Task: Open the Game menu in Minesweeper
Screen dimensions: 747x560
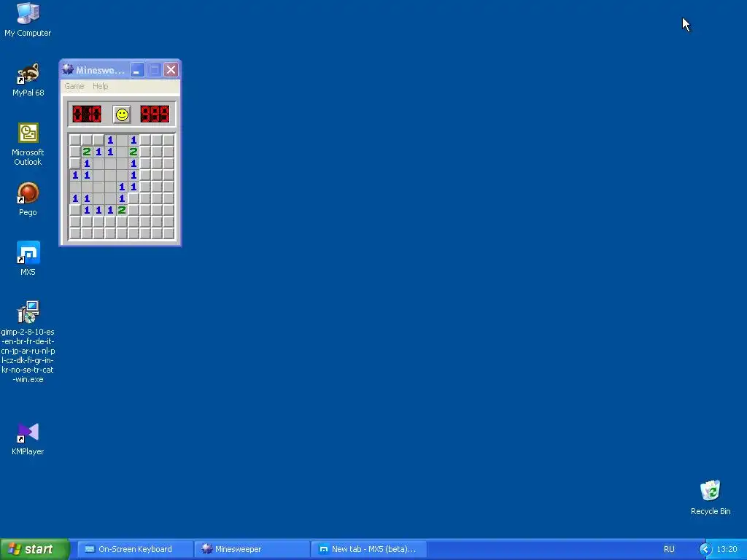Action: tap(74, 86)
